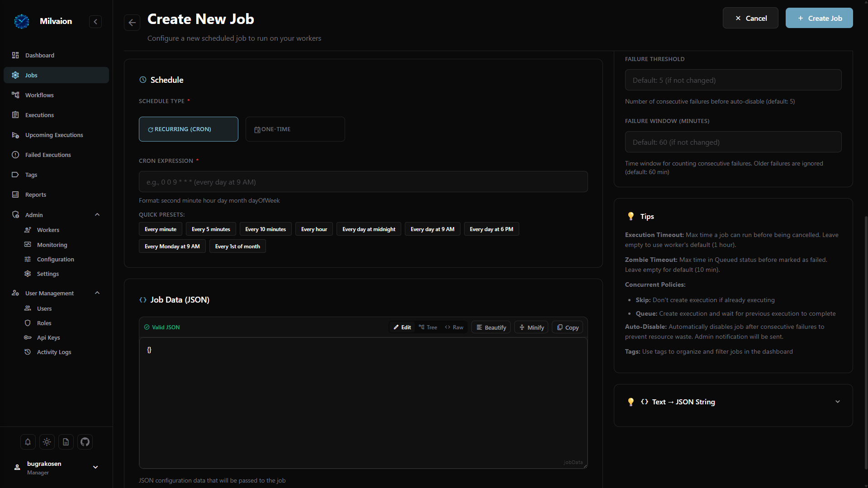The width and height of the screenshot is (868, 488).
Task: Open Monitoring under Admin
Action: pyautogui.click(x=52, y=245)
